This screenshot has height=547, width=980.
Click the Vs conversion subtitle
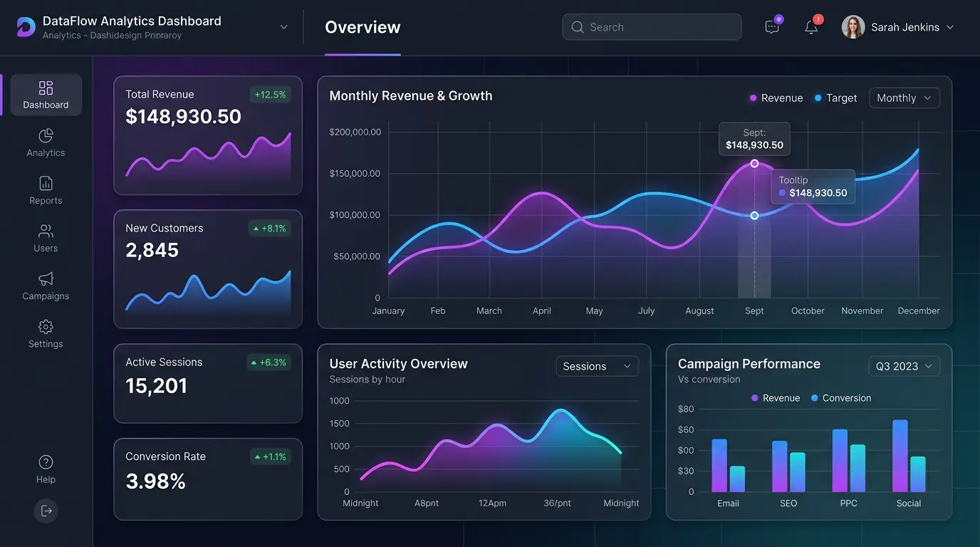(709, 380)
